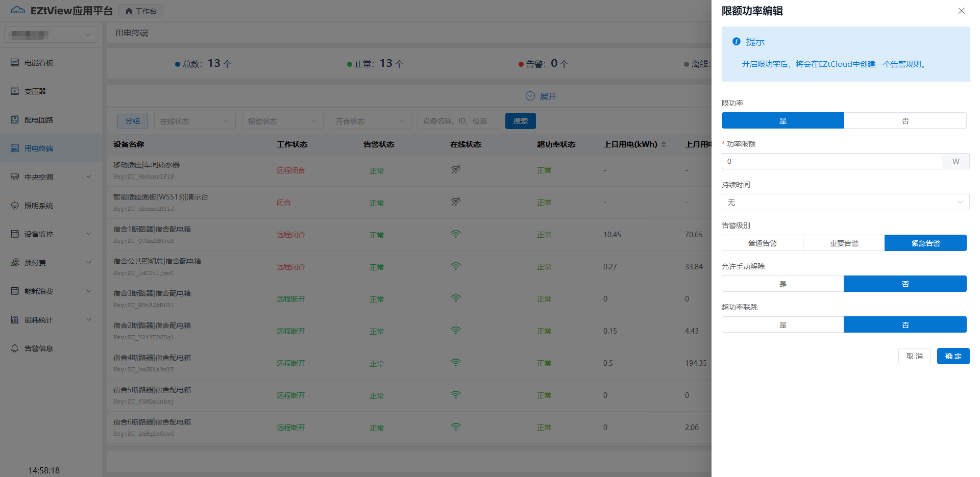Click the blue info icon beside 提示

[x=736, y=41]
